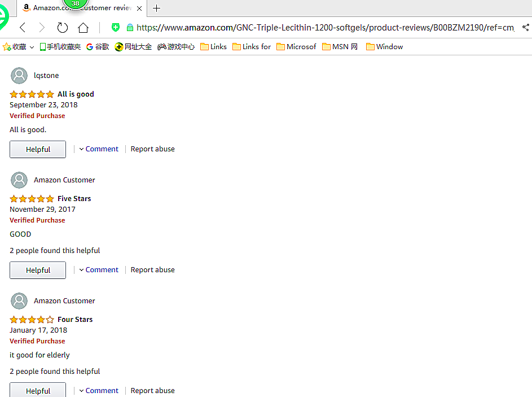This screenshot has width=532, height=397.
Task: Report abuse on the Five Stars review
Action: coord(152,270)
